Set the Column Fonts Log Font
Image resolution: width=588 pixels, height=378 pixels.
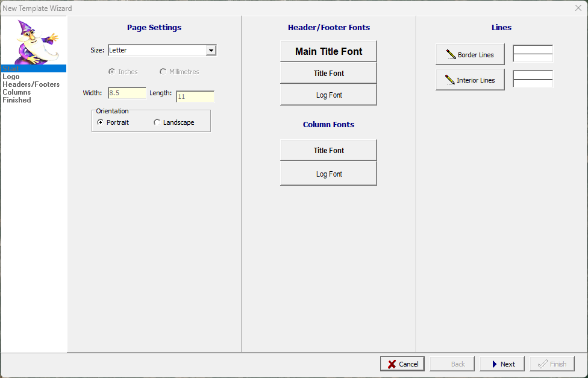328,174
